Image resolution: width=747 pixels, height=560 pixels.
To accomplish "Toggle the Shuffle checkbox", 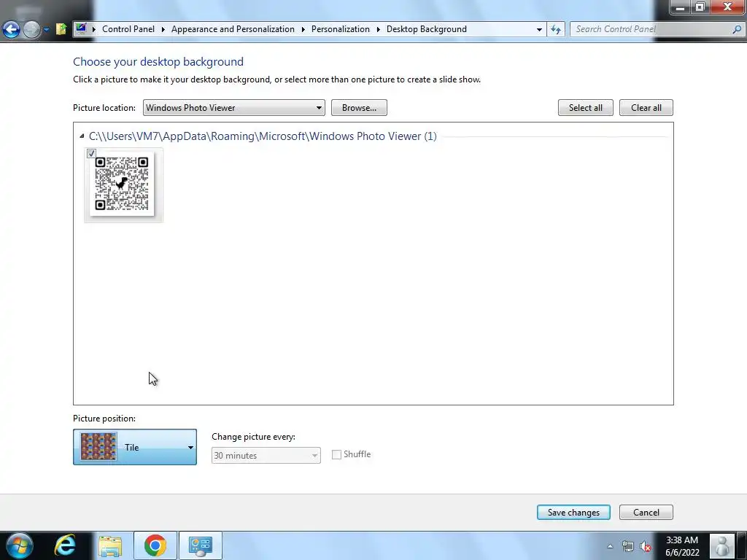I will coord(336,455).
